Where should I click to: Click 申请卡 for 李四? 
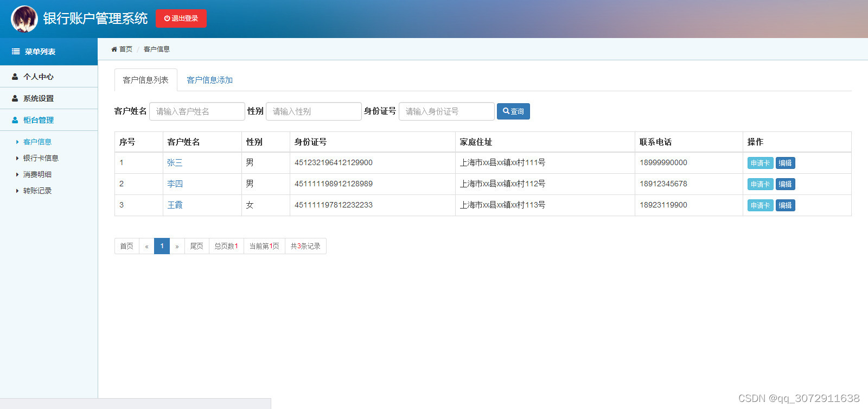coord(760,184)
